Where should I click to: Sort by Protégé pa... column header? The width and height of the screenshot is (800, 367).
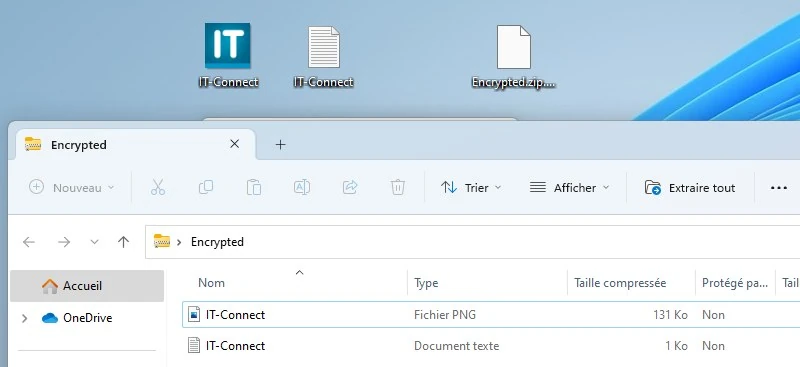[735, 282]
